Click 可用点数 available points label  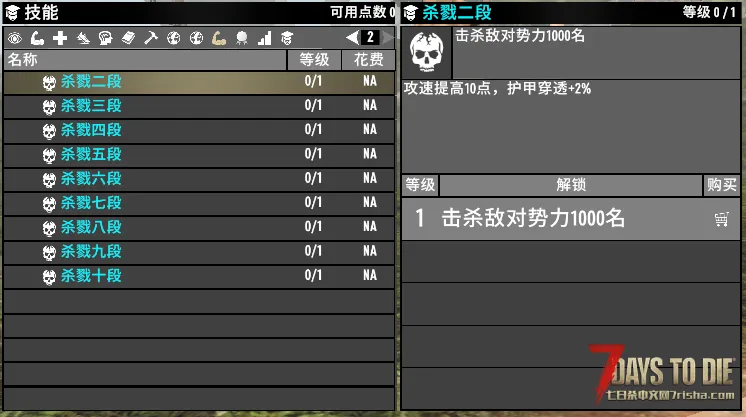(x=363, y=12)
